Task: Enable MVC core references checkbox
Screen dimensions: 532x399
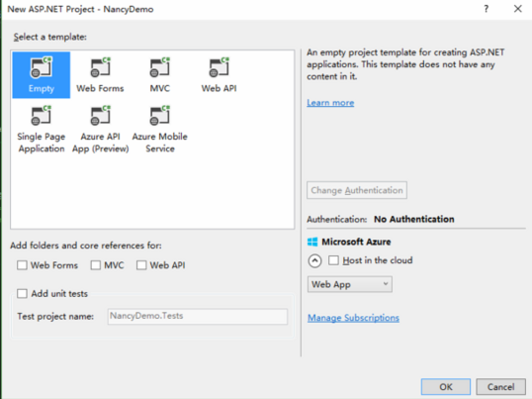Action: pos(96,265)
